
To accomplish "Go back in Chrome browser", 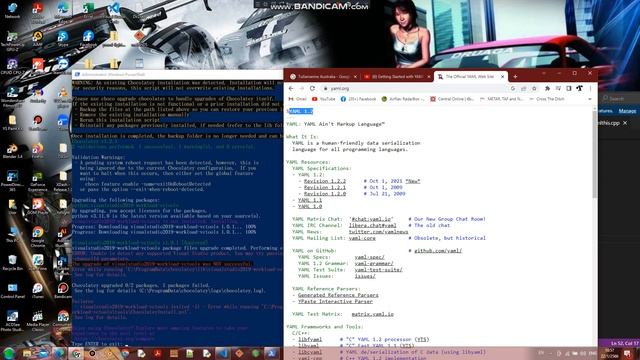I will (291, 88).
